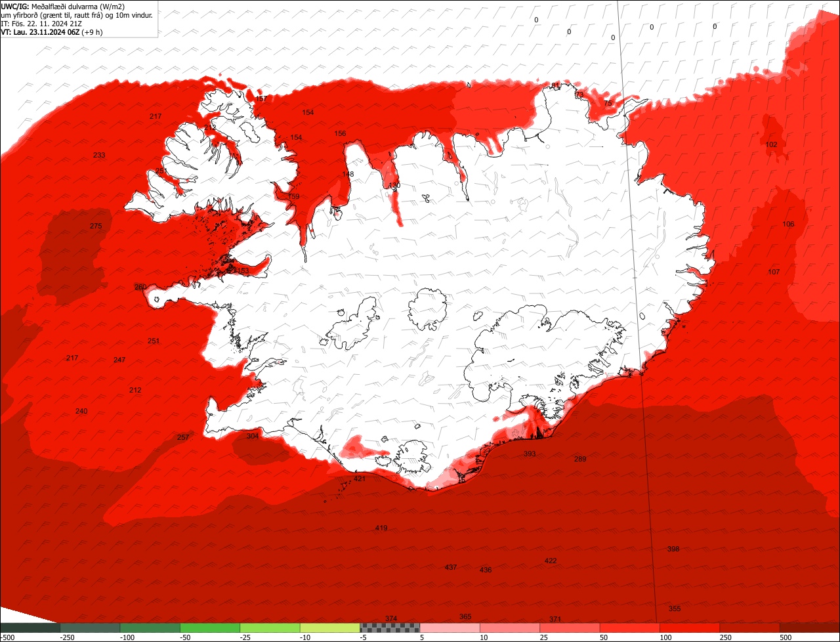Select the pale pink 5 to 10 legend swatch
The image size is (840, 642).
click(x=450, y=628)
